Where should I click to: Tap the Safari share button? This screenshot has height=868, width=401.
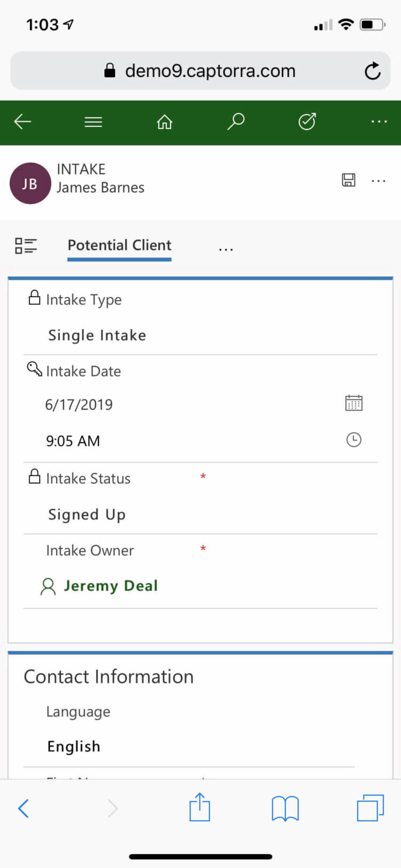click(200, 807)
